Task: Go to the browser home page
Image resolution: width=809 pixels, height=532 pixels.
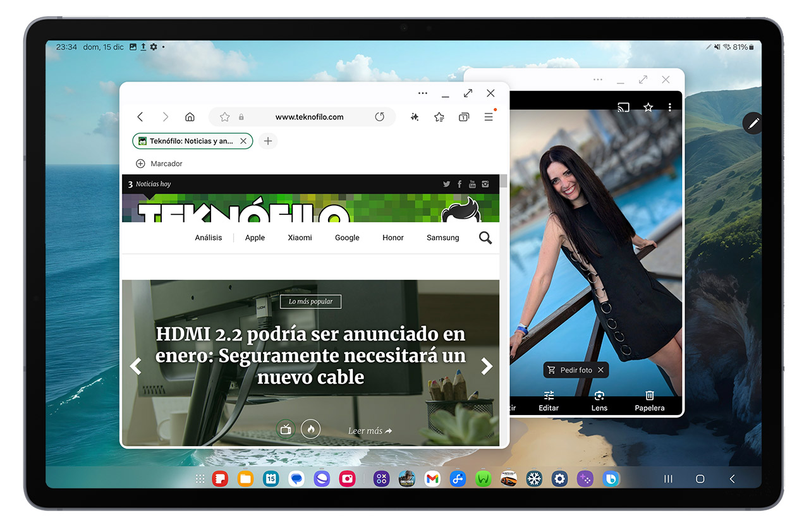Action: 190,117
